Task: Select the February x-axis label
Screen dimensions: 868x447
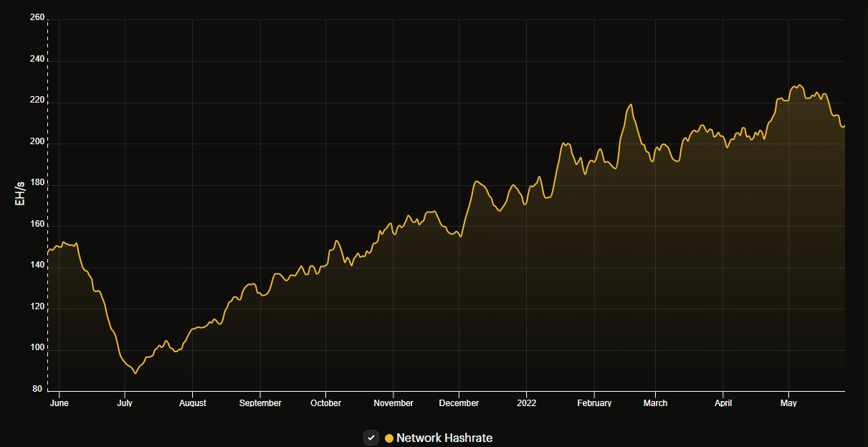Action: [x=594, y=403]
